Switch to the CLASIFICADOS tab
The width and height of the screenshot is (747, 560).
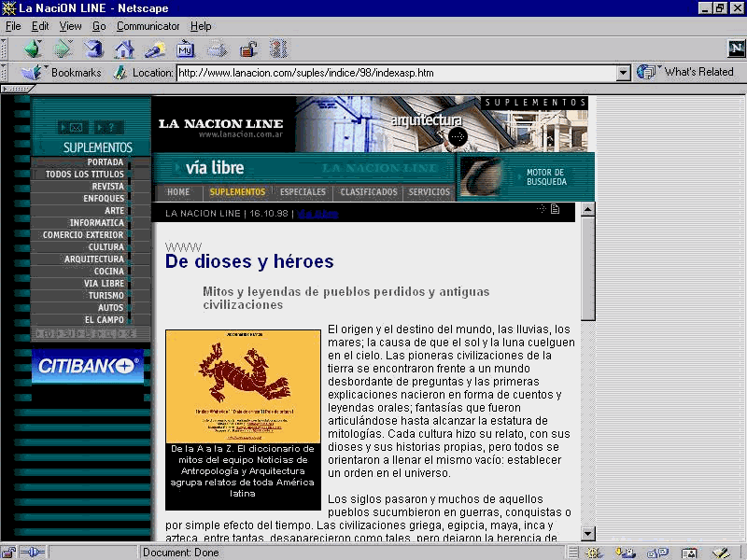coord(369,192)
